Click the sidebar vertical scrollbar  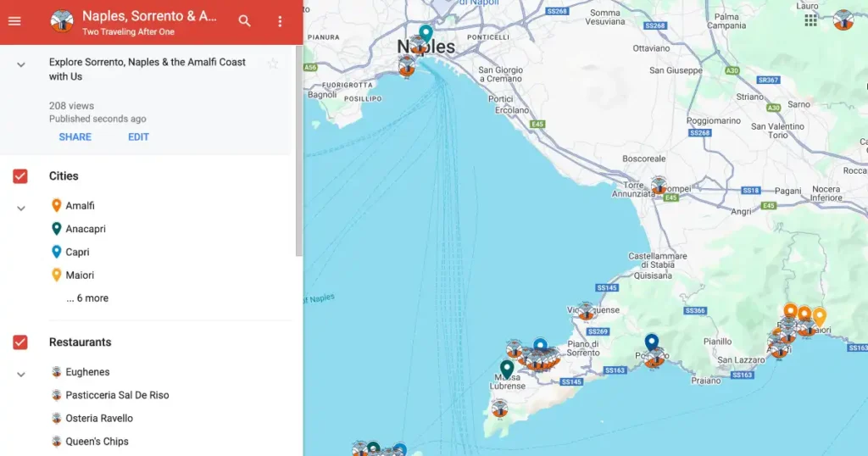point(298,153)
